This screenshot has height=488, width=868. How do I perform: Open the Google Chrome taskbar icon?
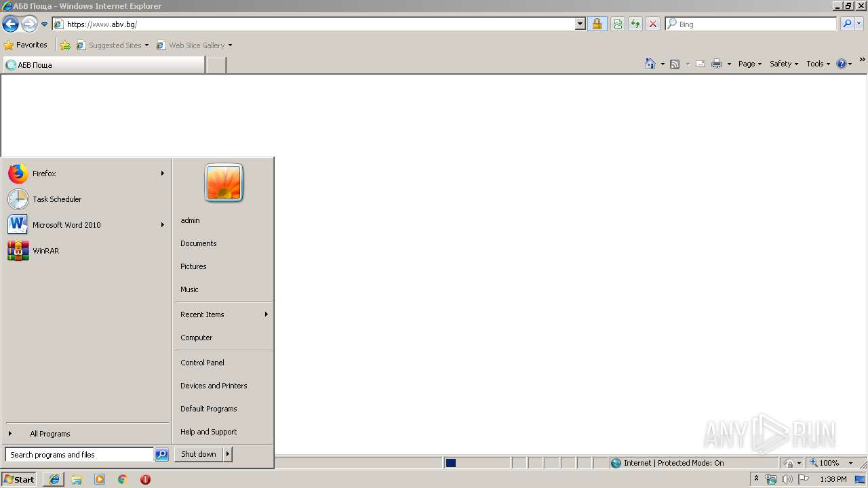click(x=123, y=479)
